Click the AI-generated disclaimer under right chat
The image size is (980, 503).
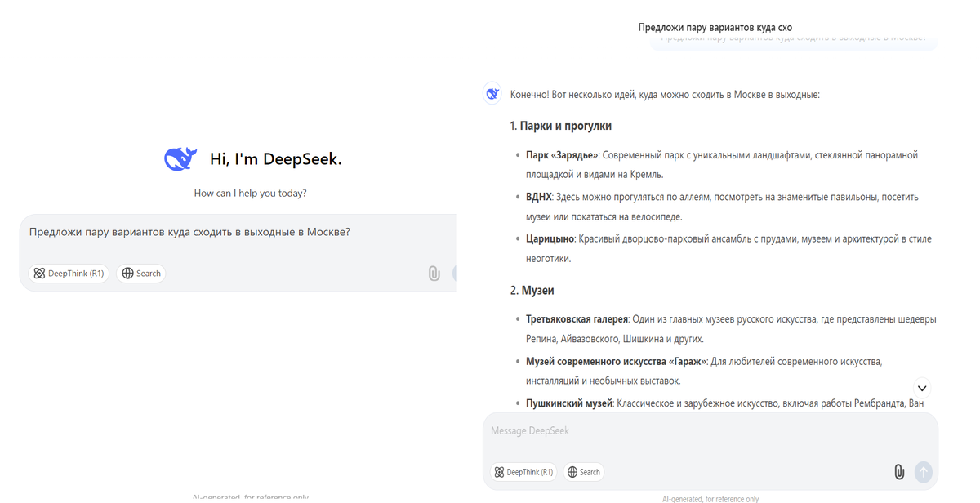pos(710,498)
